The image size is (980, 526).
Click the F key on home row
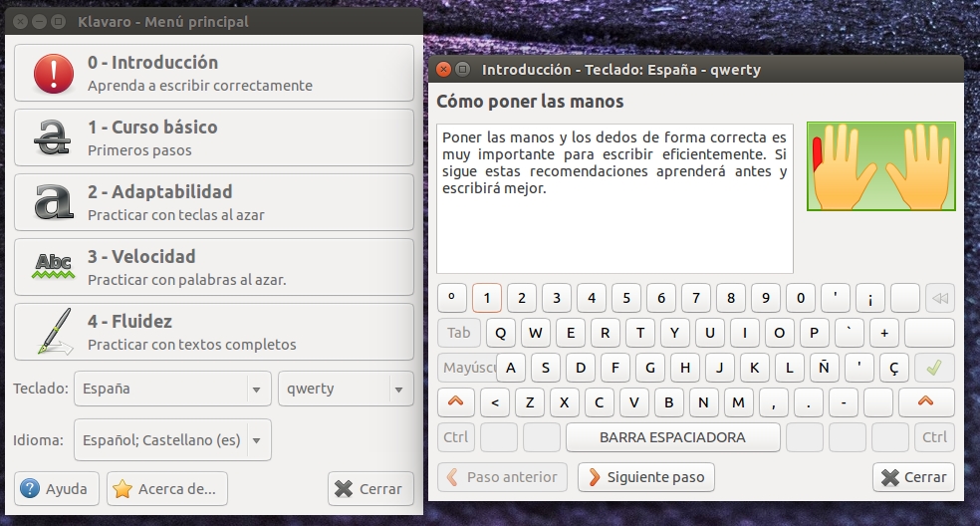point(615,368)
